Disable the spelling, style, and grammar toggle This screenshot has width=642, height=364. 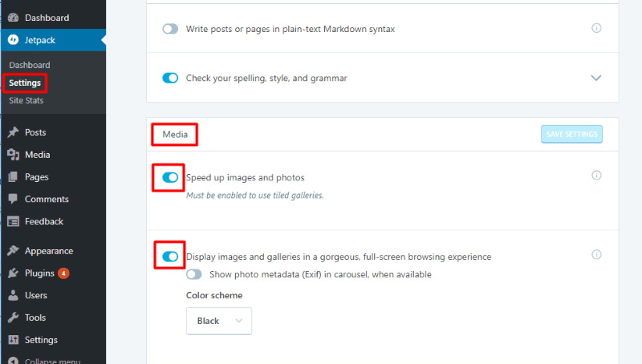point(170,78)
